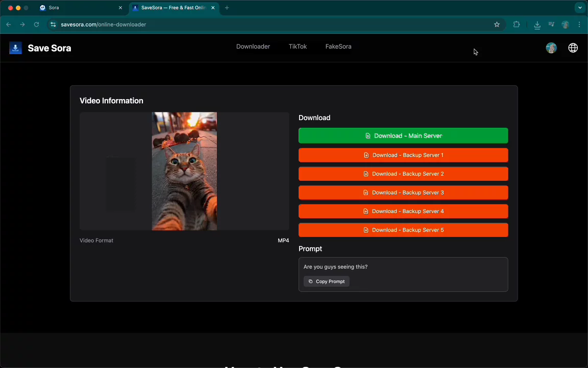Click the Save Sora logo icon
Image resolution: width=588 pixels, height=368 pixels.
(15, 48)
